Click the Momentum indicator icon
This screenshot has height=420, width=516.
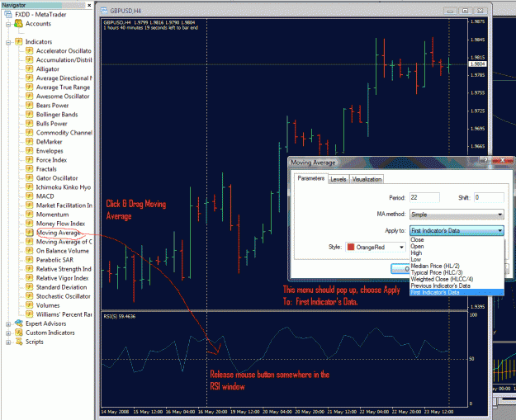[x=29, y=215]
